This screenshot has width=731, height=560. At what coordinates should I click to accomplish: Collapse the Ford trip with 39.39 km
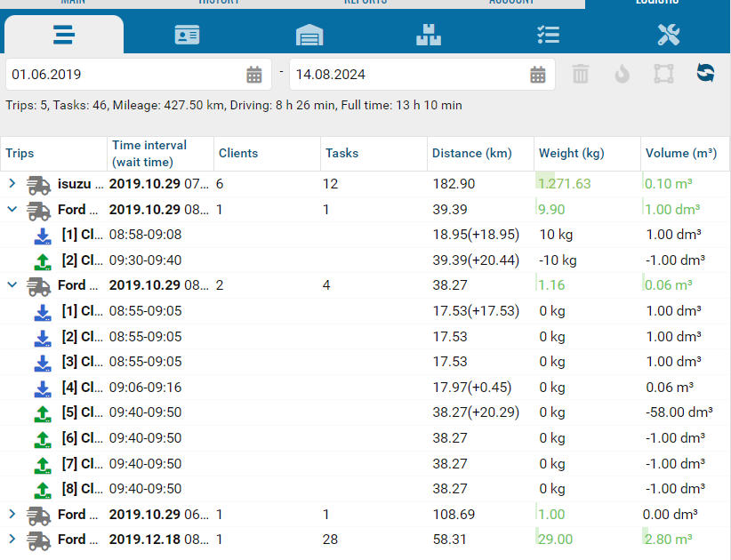(12, 210)
